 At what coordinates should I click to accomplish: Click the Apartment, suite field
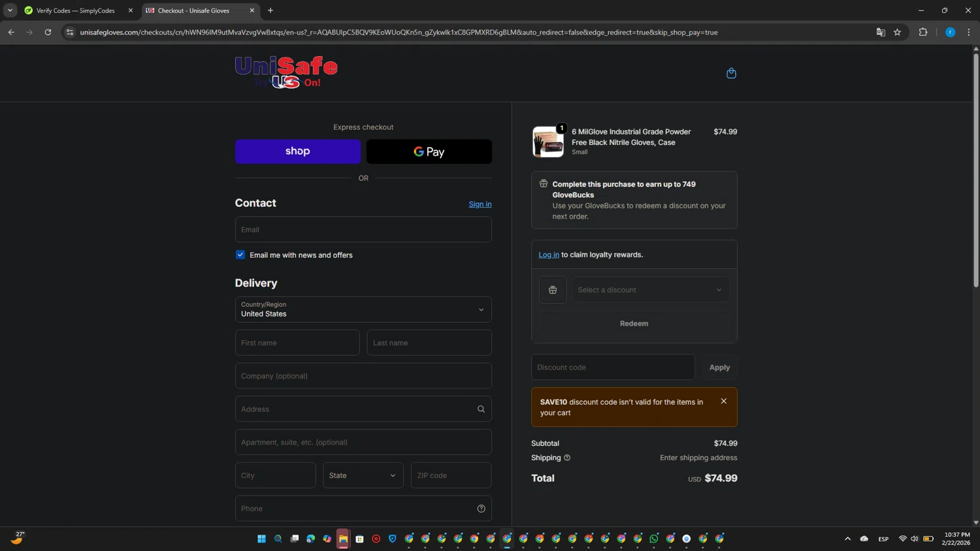coord(363,443)
